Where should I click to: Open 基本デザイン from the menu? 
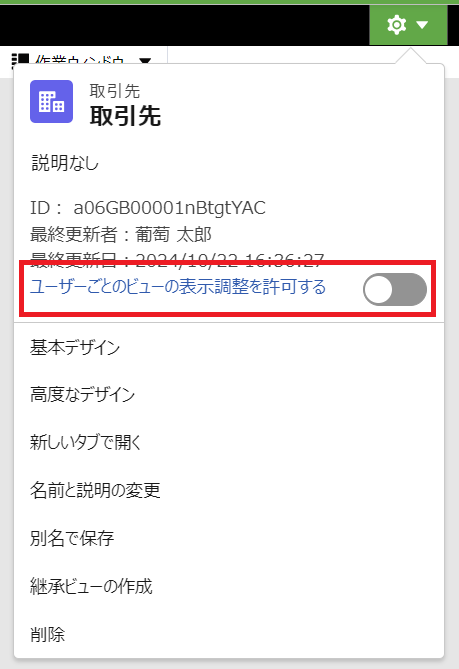[75, 347]
